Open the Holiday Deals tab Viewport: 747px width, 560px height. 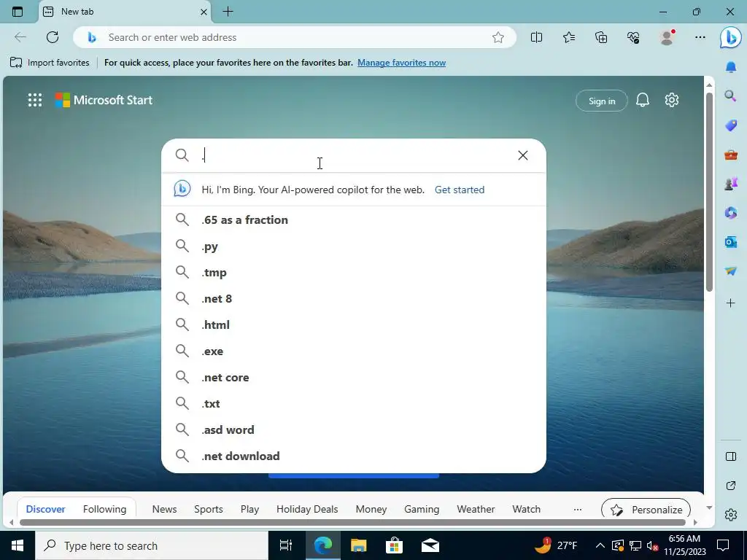click(x=307, y=509)
